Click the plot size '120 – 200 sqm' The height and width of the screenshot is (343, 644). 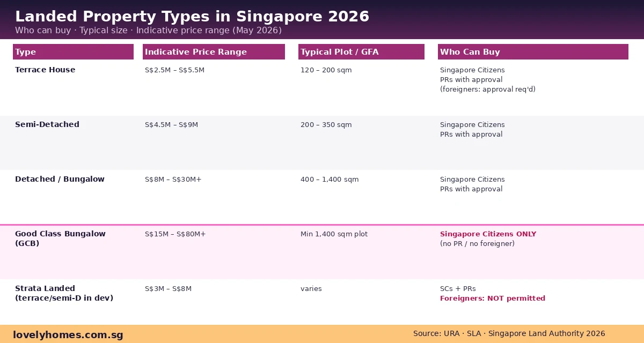pos(326,70)
